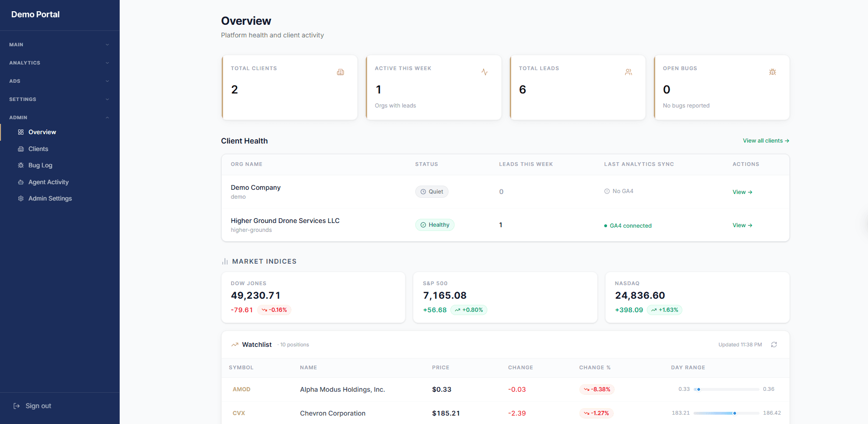Select Overview in the Admin sidebar menu
The image size is (868, 424).
[x=42, y=132]
